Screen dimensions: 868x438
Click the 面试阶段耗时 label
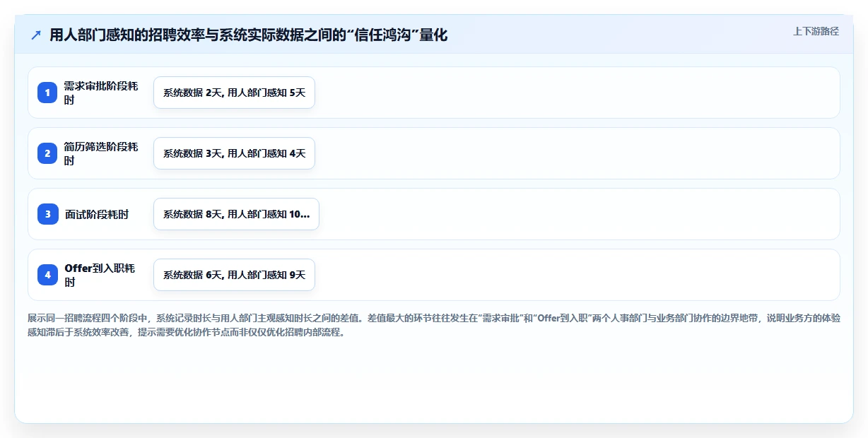pyautogui.click(x=97, y=214)
